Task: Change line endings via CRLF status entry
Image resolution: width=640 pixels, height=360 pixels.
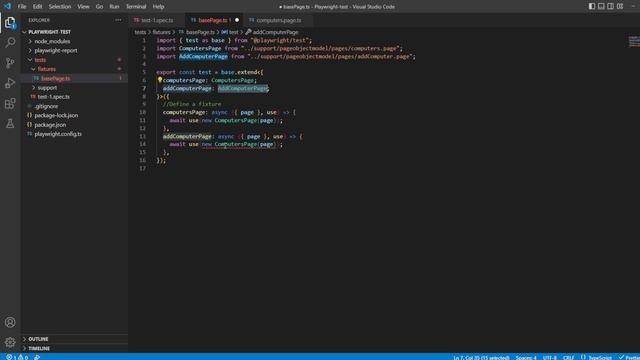Action: click(568, 358)
